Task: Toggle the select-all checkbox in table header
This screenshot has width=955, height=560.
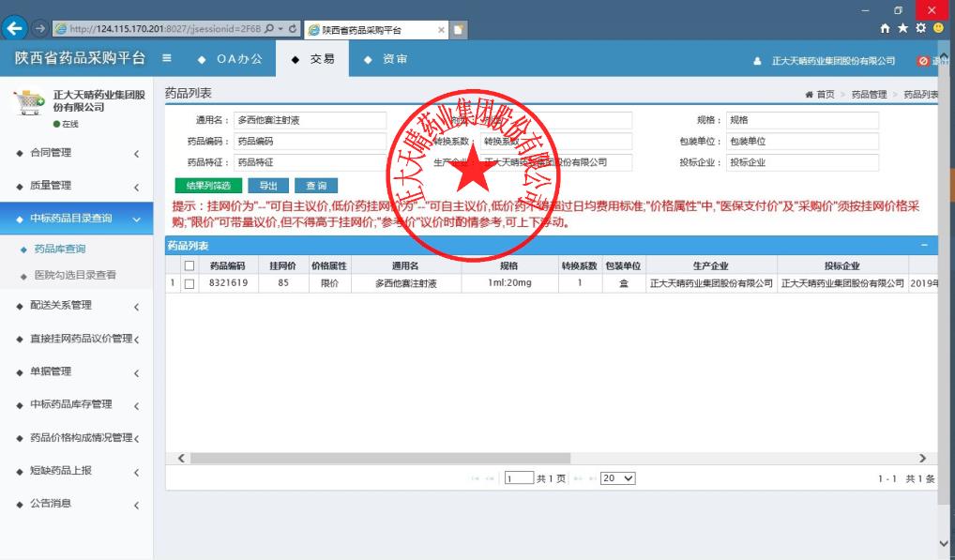Action: click(x=189, y=266)
